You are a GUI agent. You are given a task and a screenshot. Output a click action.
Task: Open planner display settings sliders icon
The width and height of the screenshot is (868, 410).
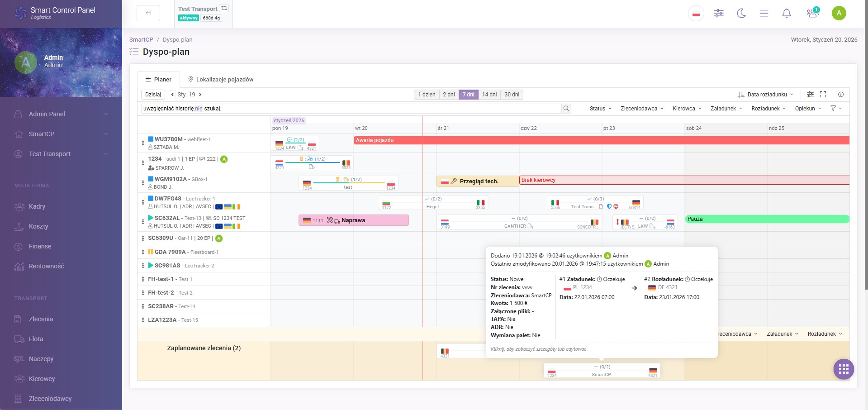[810, 95]
